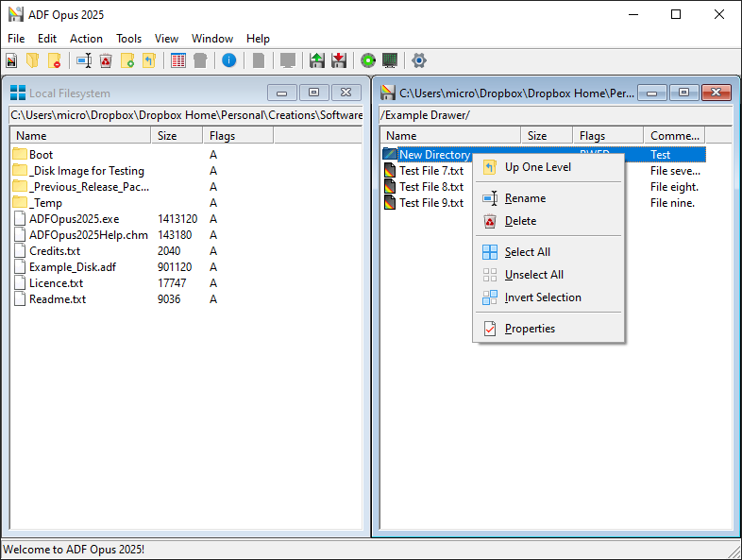Image resolution: width=742 pixels, height=560 pixels.
Task: Click the open folder toolbar icon
Action: coord(33,60)
